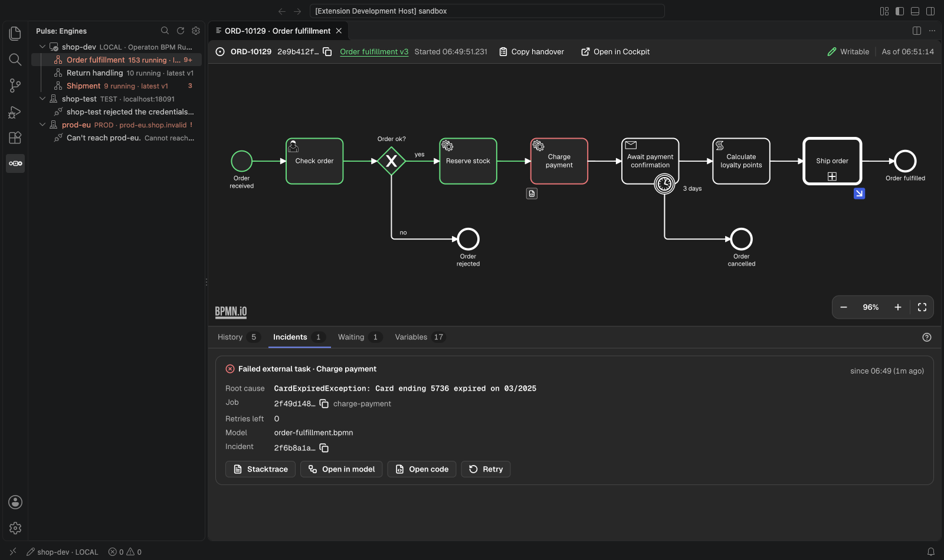This screenshot has width=944, height=560.
Task: Click Open in model button
Action: coord(342,469)
